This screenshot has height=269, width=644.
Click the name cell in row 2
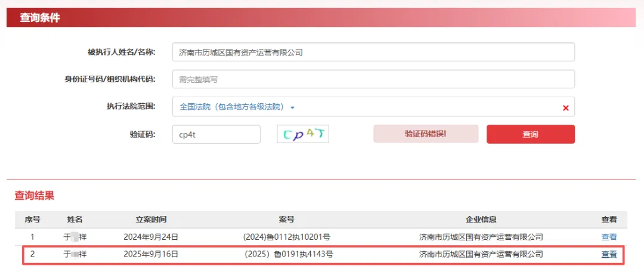click(75, 255)
